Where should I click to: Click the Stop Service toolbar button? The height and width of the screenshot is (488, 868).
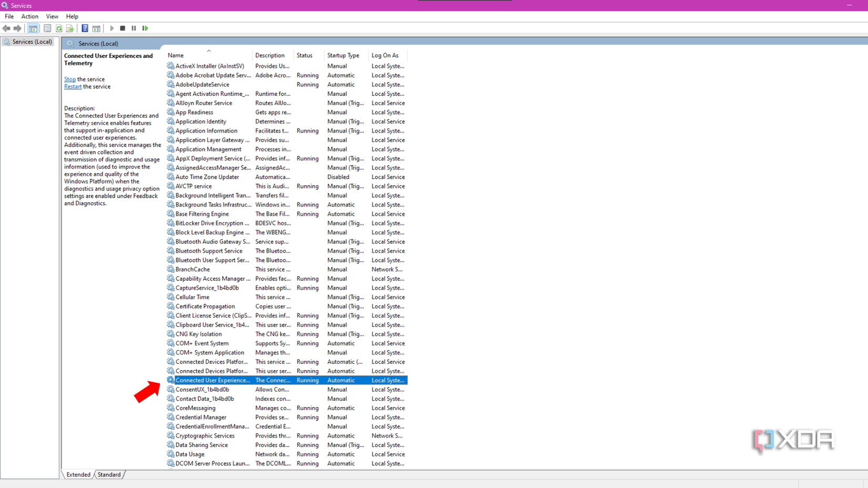click(123, 28)
